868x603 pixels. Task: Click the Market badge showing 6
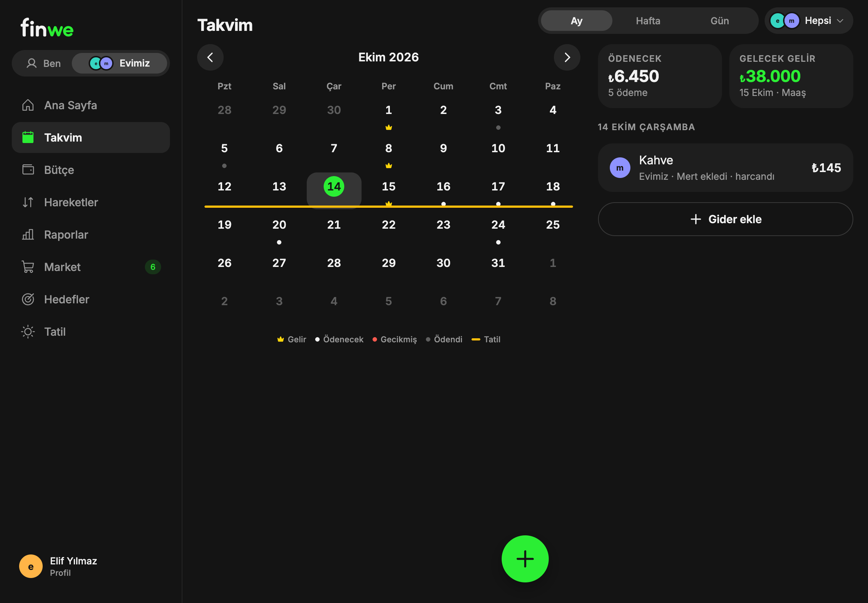tap(153, 267)
